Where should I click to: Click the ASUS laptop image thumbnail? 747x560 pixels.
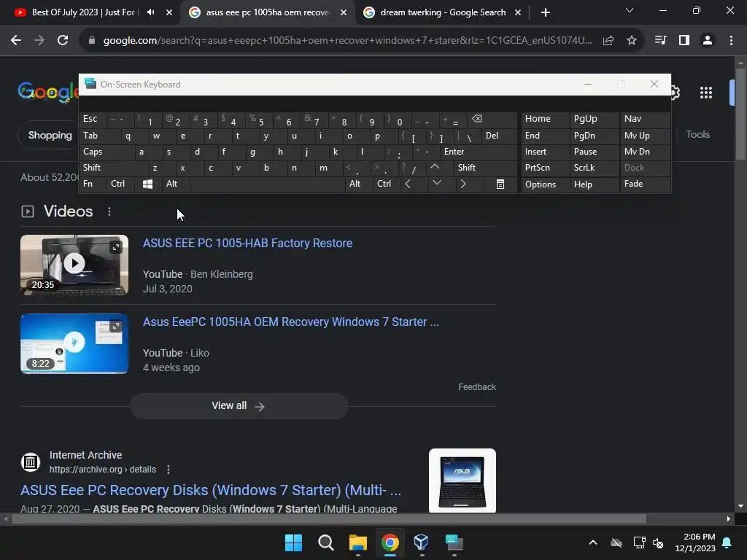tap(462, 481)
